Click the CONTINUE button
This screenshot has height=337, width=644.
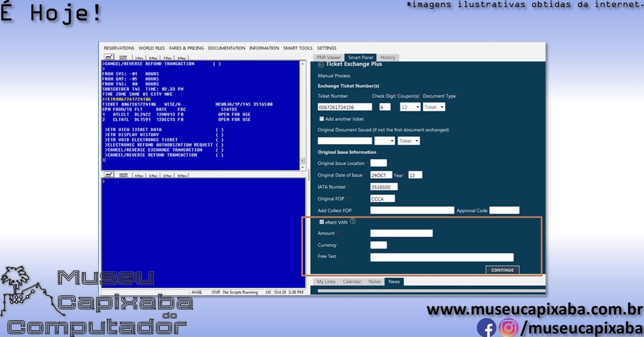pyautogui.click(x=502, y=270)
